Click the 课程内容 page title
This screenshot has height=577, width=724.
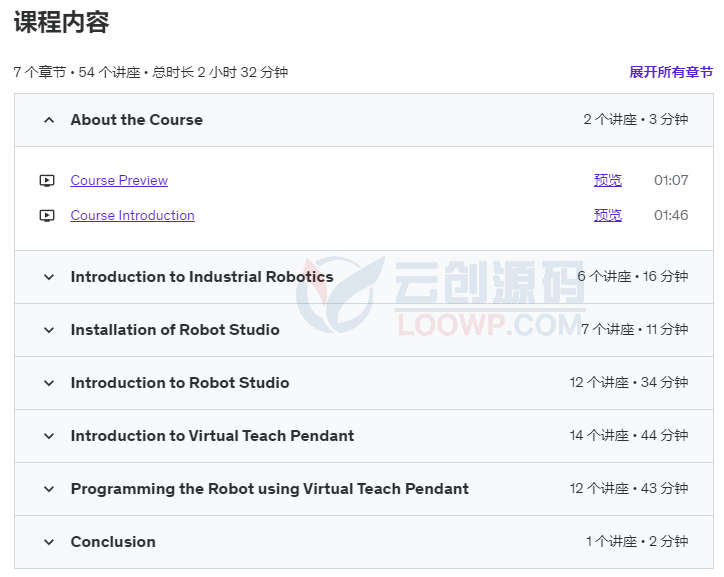(61, 22)
